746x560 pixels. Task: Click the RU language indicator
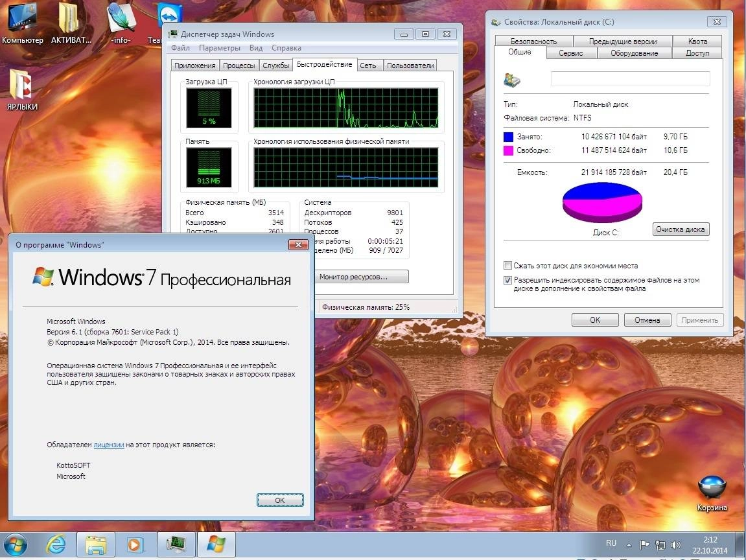pos(611,543)
